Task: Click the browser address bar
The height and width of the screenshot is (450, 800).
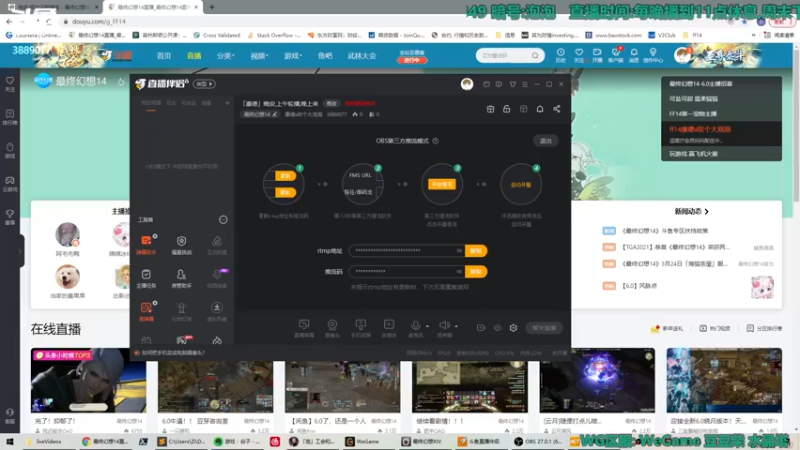Action: (388, 21)
